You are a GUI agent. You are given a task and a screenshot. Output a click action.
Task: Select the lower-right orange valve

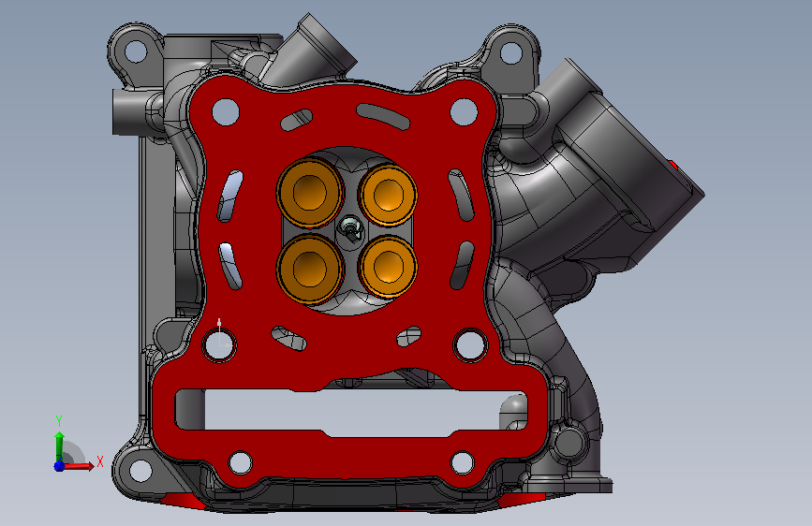389,267
